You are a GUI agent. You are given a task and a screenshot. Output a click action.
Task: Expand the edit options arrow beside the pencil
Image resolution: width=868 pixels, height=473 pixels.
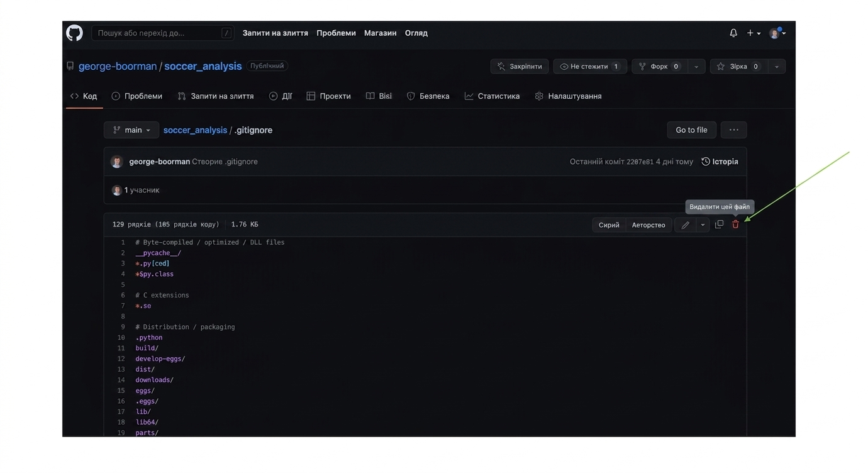[x=703, y=225]
